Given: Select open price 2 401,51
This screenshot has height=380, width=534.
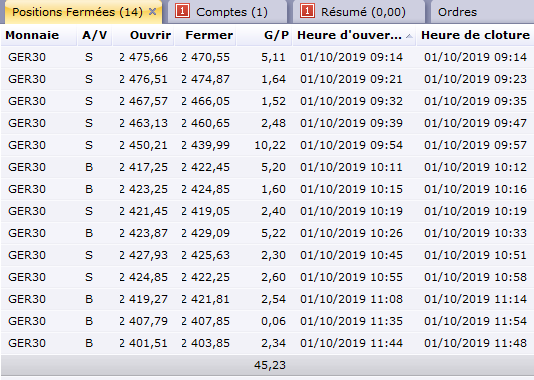Looking at the screenshot, I should click(143, 343).
